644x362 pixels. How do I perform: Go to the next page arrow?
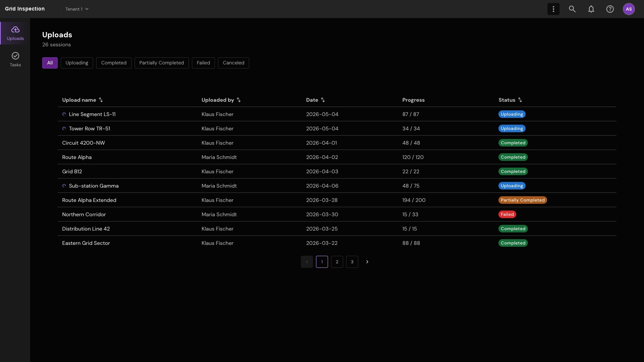367,262
